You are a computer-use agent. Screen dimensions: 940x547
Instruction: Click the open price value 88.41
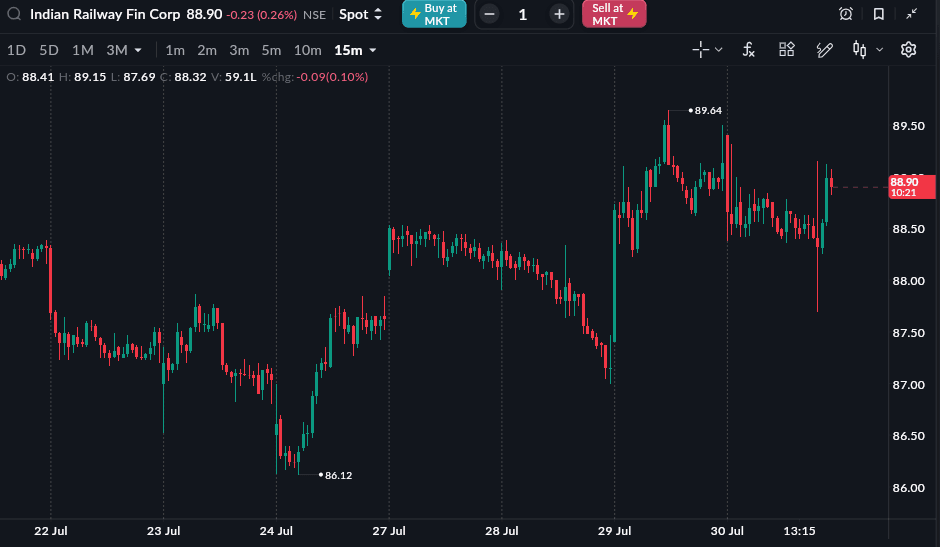point(38,77)
